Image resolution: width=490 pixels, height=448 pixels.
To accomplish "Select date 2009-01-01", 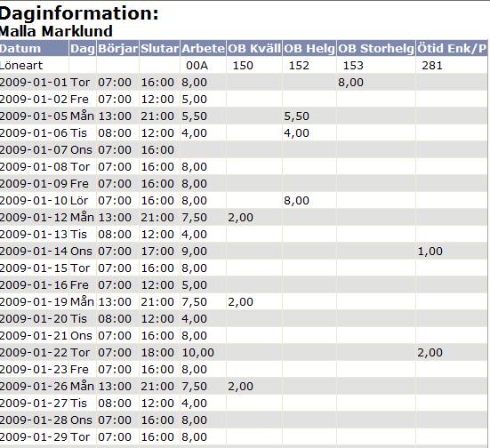I will [34, 82].
